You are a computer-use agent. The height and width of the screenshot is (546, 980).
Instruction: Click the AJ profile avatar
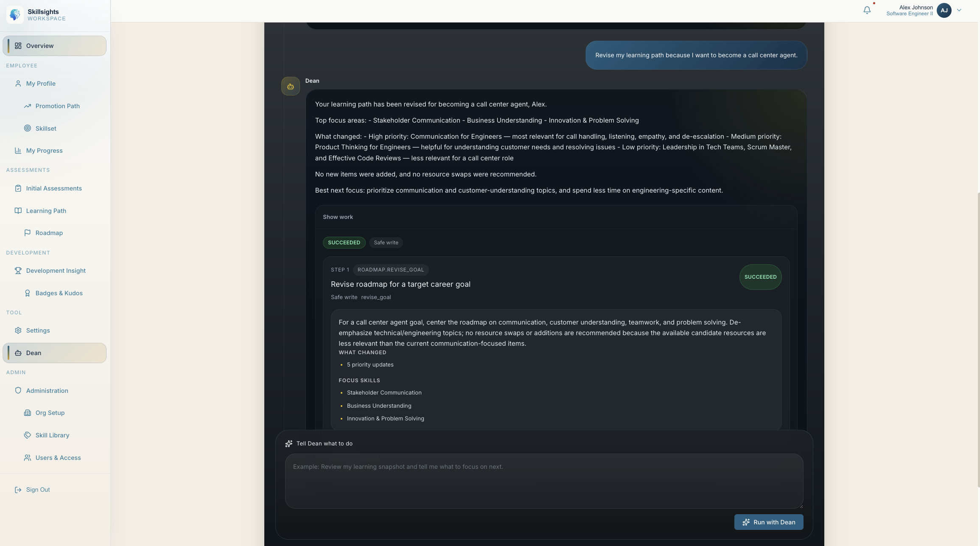[x=944, y=10]
